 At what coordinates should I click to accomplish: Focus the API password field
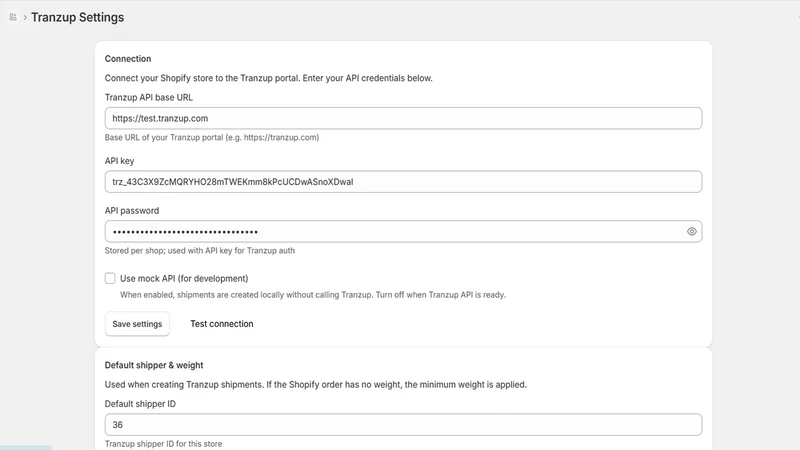403,232
